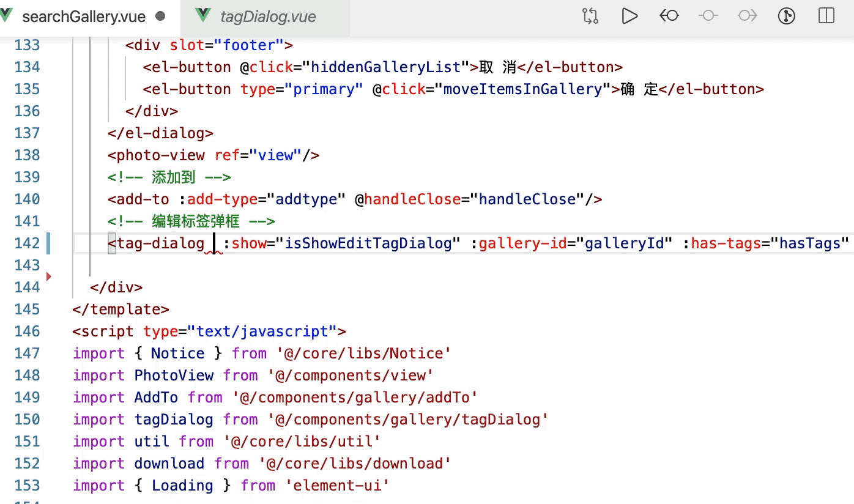Click '@/components/gallery/addTo' import path
Screen dimensions: 854x504
pyautogui.click(x=355, y=397)
